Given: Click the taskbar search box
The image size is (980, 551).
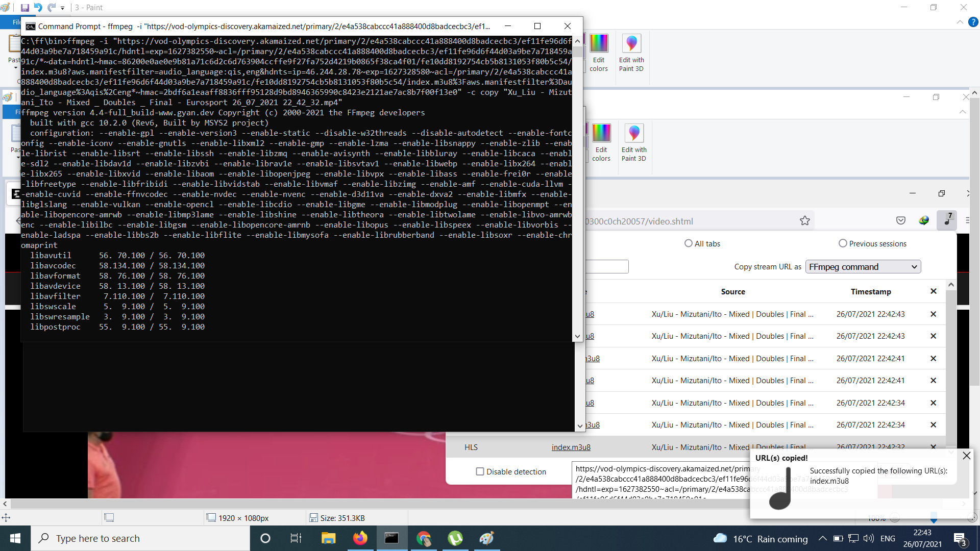Looking at the screenshot, I should pos(140,538).
